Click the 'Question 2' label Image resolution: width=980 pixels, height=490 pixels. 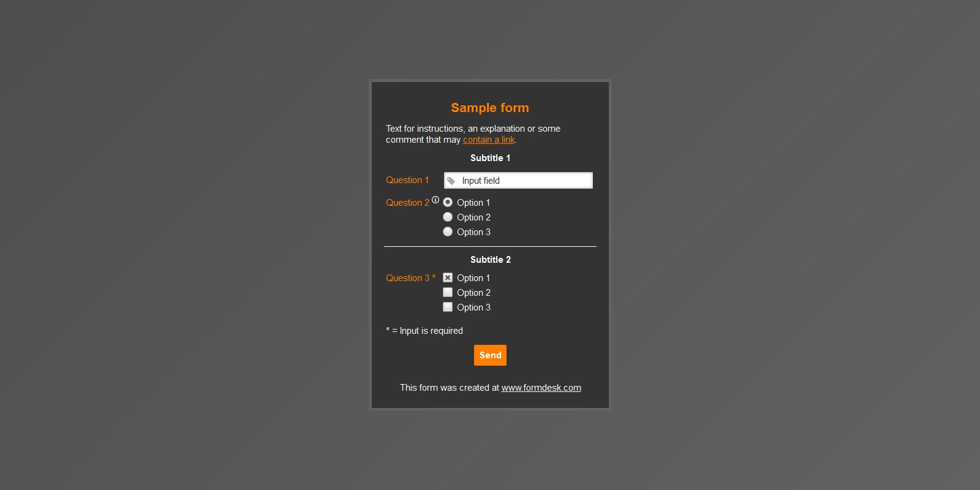tap(407, 203)
